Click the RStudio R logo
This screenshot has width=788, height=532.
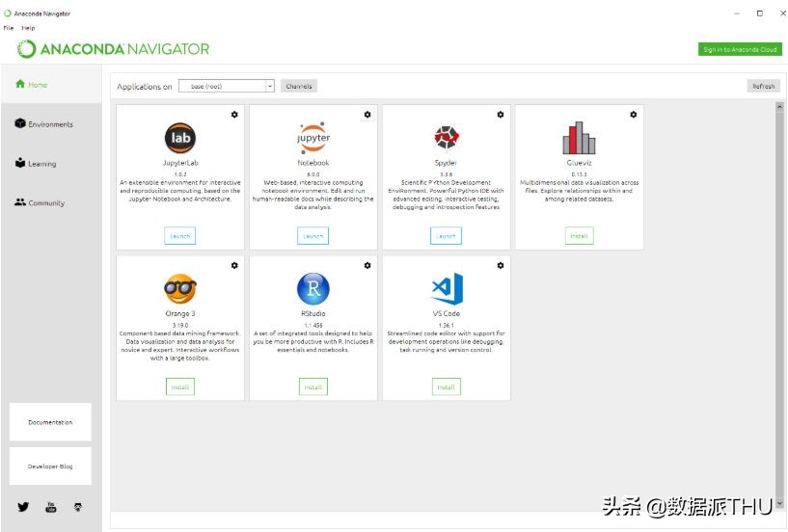coord(313,289)
